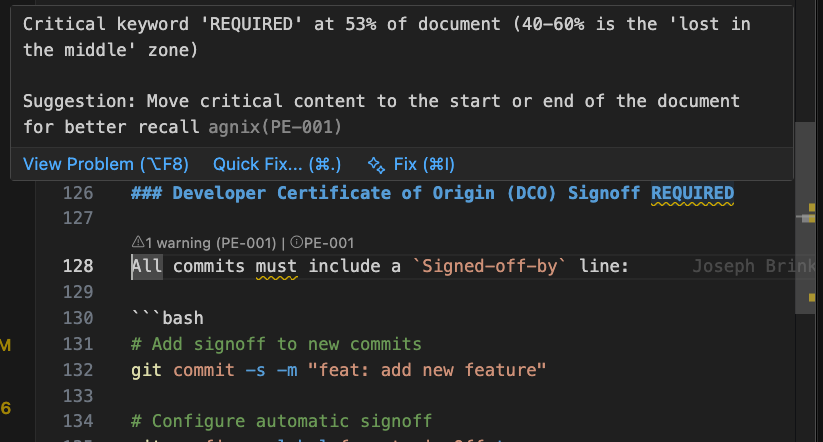Open the Quick Fix... menu

(277, 164)
